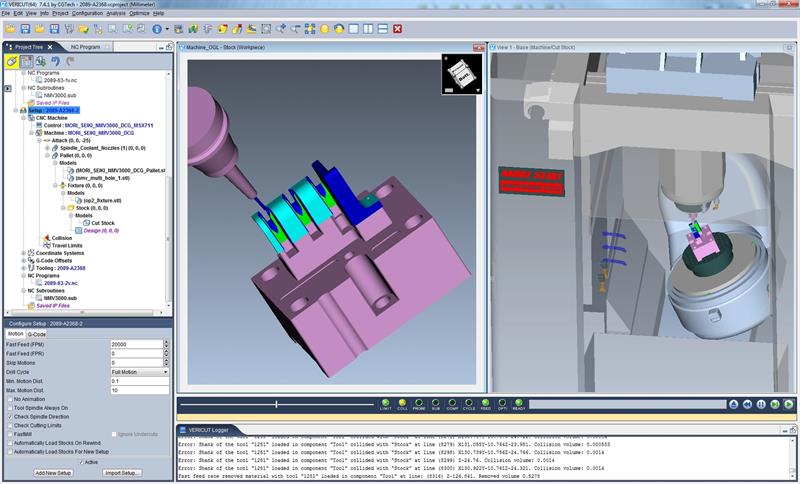Click the Reset Model eject-style button
The width and height of the screenshot is (800, 484).
[x=734, y=404]
